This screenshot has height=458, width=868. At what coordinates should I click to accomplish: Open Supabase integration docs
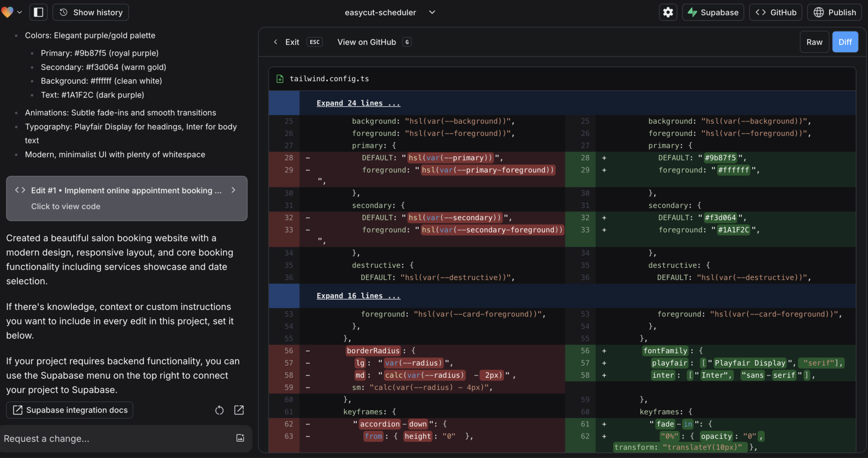point(69,410)
